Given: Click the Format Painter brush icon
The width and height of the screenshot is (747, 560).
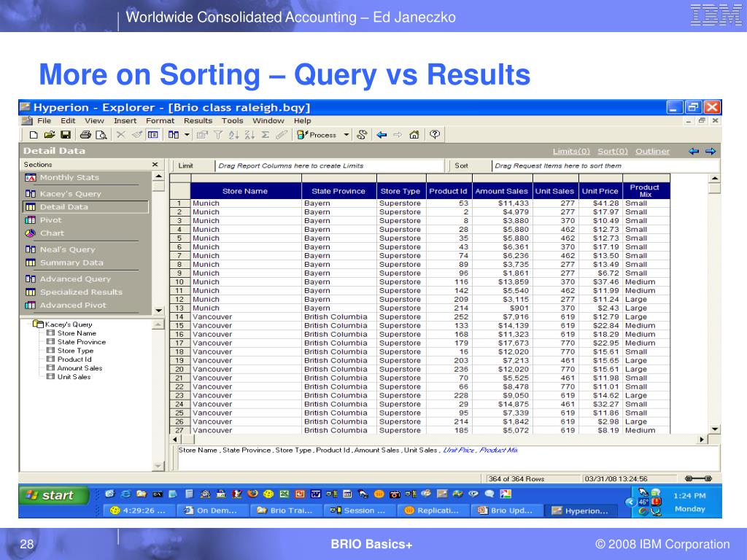Looking at the screenshot, I should coord(136,135).
